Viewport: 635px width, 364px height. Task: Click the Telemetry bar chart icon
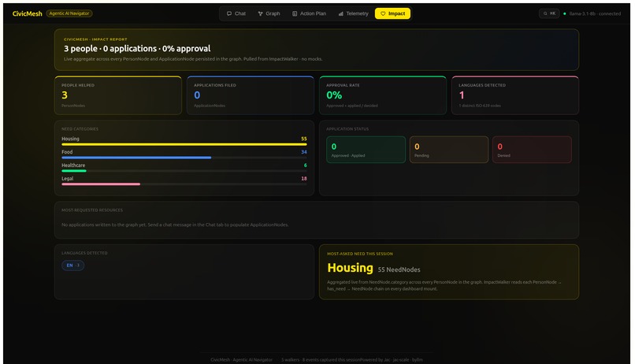tap(341, 13)
